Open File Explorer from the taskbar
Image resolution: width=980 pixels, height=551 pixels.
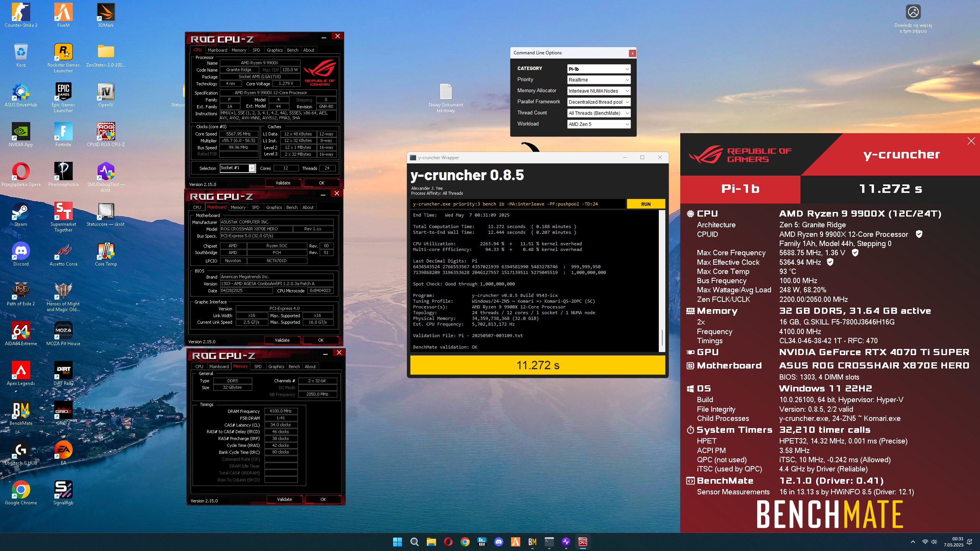431,542
